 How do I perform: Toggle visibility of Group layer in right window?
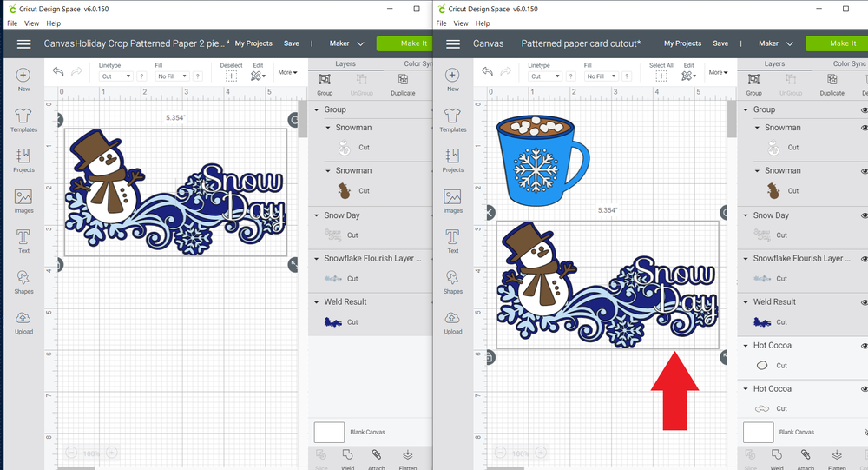864,109
